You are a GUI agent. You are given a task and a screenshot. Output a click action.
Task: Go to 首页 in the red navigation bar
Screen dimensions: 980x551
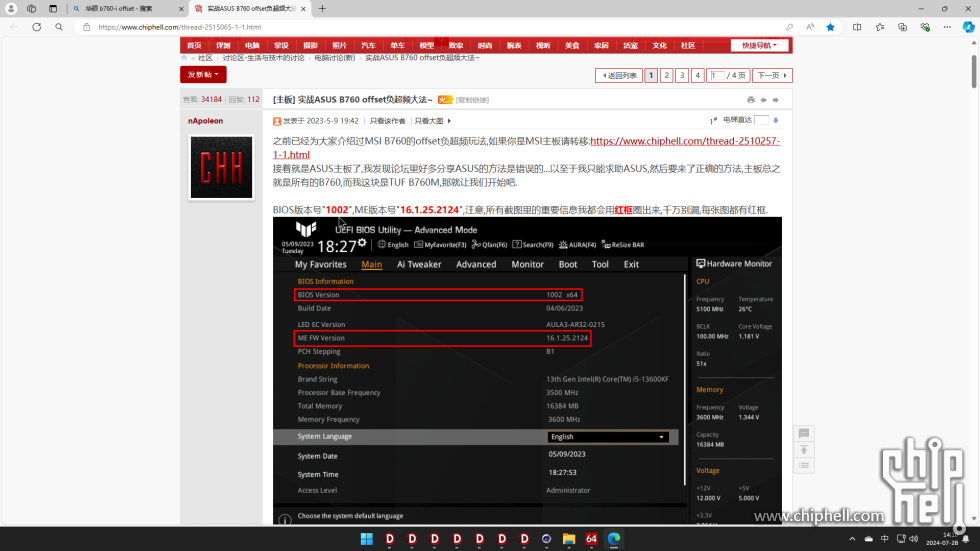(194, 46)
